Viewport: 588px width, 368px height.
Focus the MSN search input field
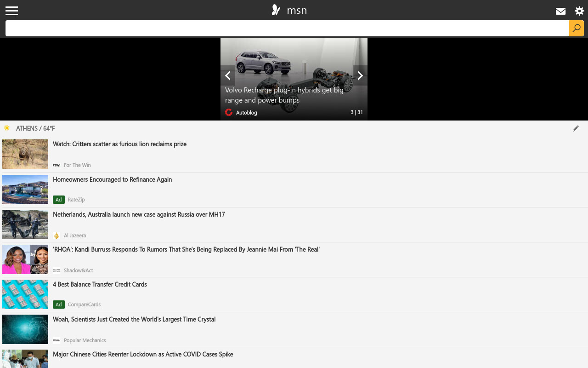point(287,28)
